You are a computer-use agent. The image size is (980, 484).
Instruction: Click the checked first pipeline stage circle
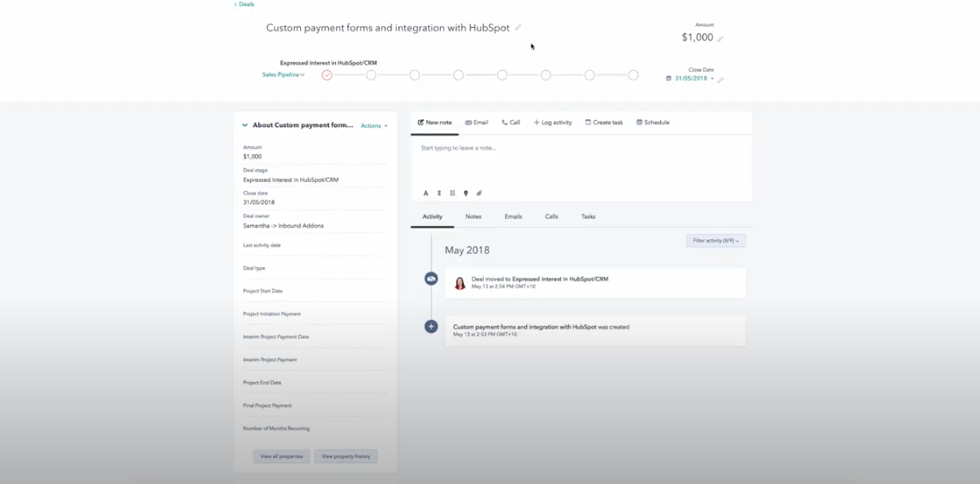click(327, 75)
